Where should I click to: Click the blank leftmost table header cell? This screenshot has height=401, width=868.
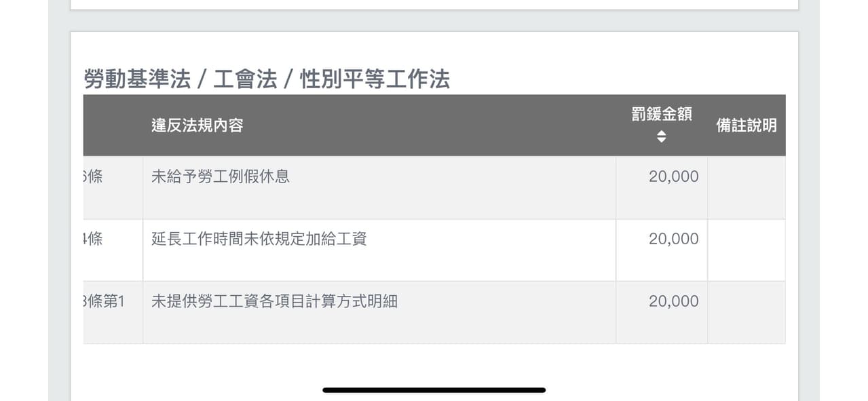click(113, 126)
